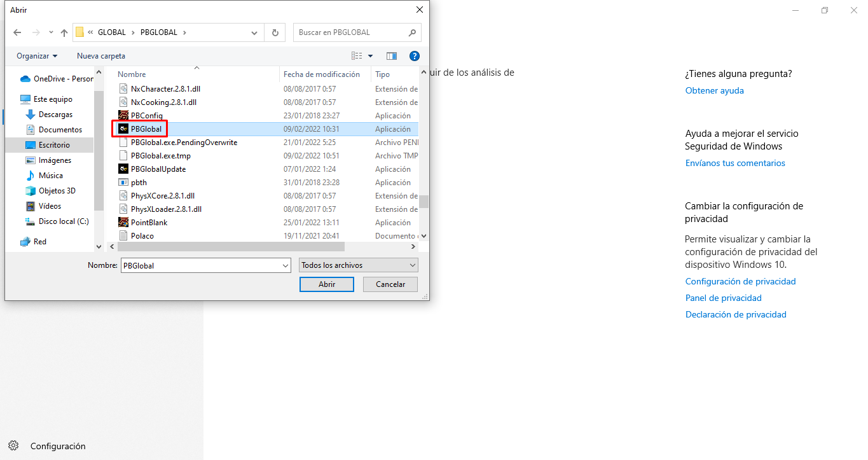Click Nueva carpeta in toolbar
Screen dimensions: 868x460
coord(101,56)
